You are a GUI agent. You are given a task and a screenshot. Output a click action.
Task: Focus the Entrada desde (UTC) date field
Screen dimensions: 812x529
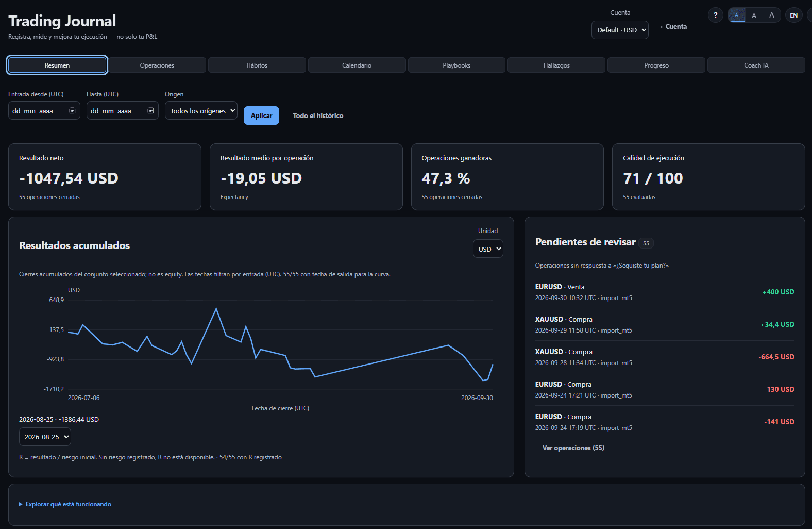click(x=44, y=111)
